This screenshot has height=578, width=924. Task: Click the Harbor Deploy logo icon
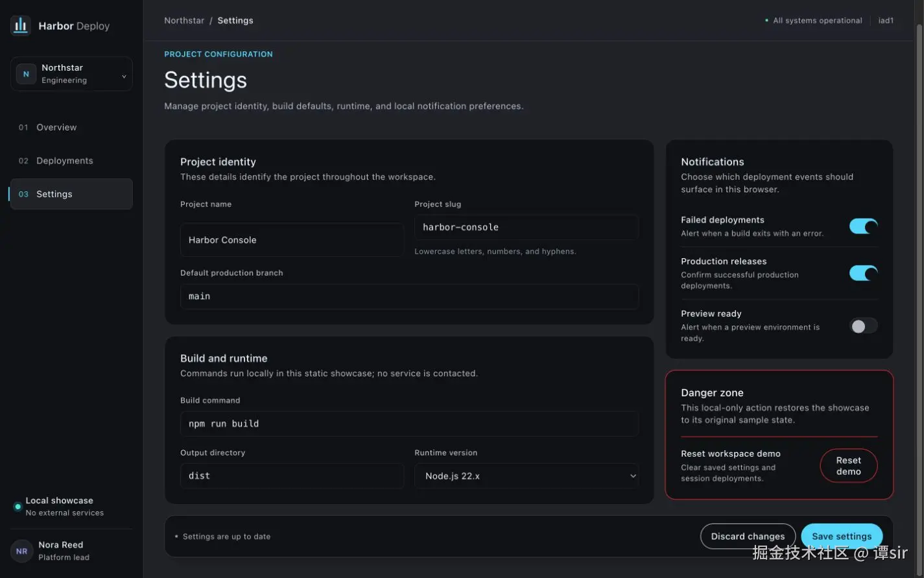coord(21,26)
